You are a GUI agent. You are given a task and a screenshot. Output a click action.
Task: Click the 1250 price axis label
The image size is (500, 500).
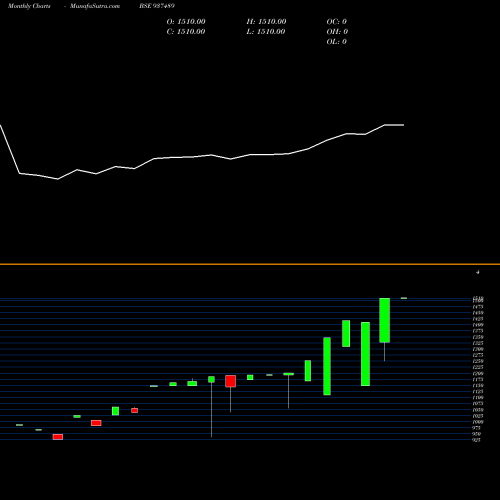pyautogui.click(x=478, y=361)
